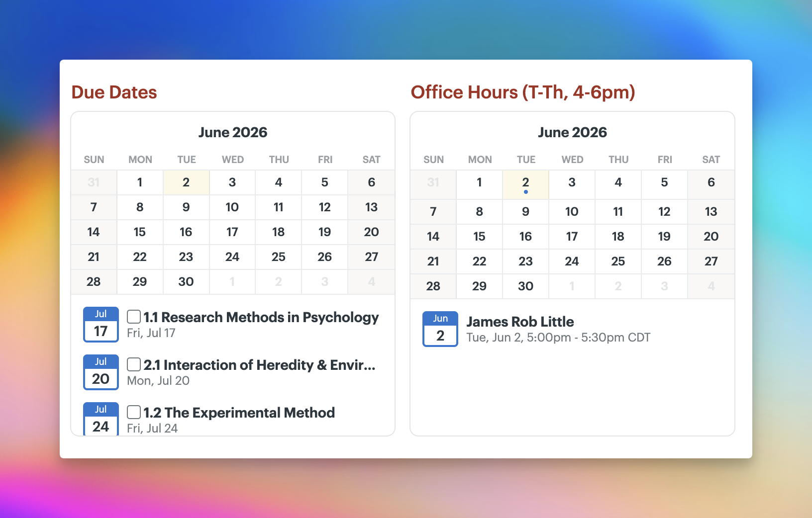The image size is (812, 518).
Task: Select June 6 in Office Hours calendar
Action: coord(711,184)
